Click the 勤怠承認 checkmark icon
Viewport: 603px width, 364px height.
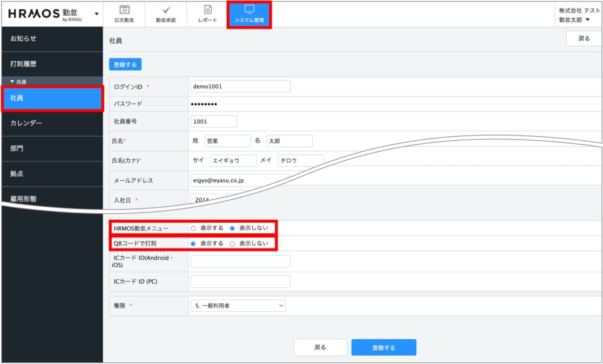165,10
